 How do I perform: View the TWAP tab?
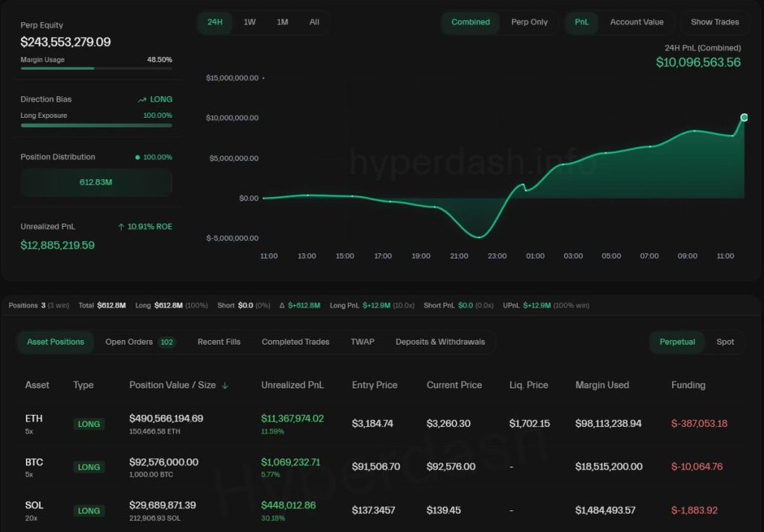tap(363, 342)
